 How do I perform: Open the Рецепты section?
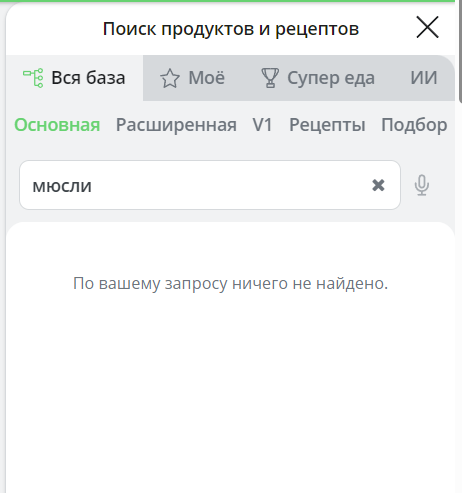tap(327, 125)
